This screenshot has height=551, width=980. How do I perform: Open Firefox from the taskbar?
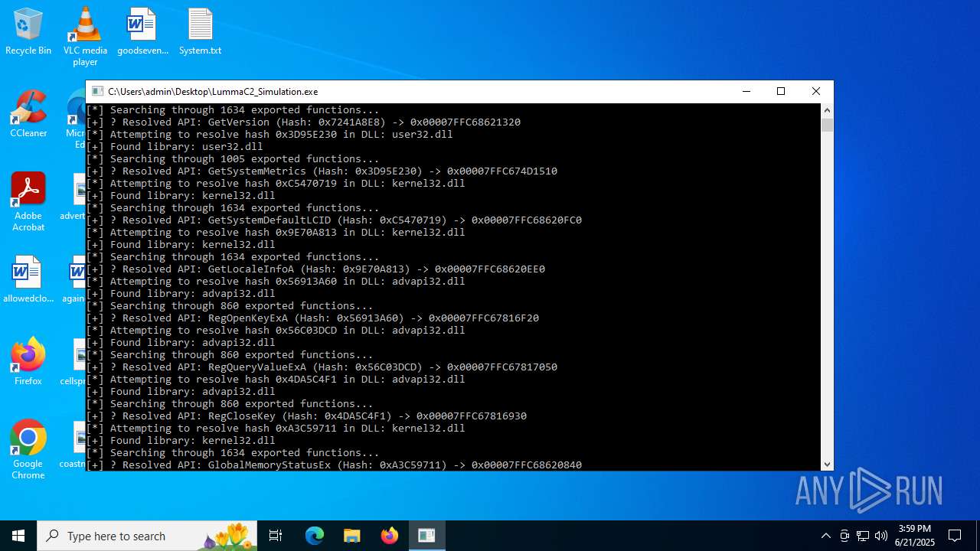(390, 536)
